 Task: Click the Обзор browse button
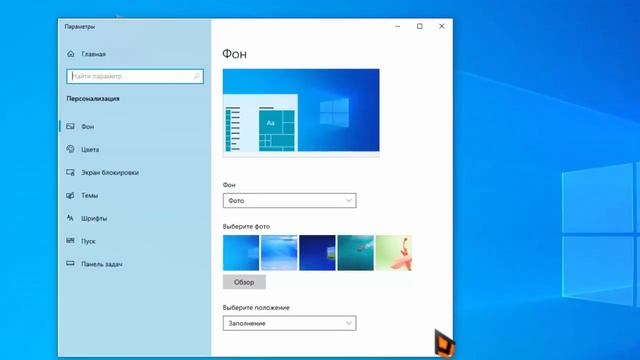point(244,282)
